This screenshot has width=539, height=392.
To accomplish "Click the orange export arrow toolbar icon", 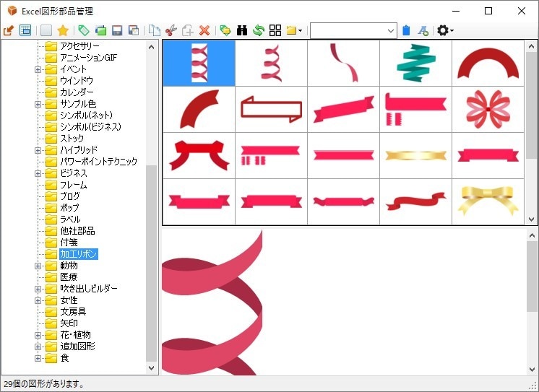I will pos(9,30).
